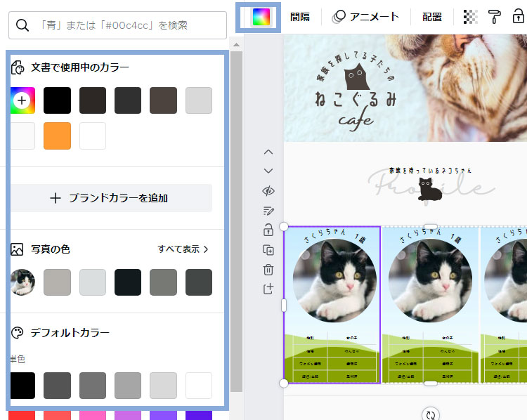Screen dimensions: 527x420
Task: Move page down with chevron down icon
Action: click(268, 171)
